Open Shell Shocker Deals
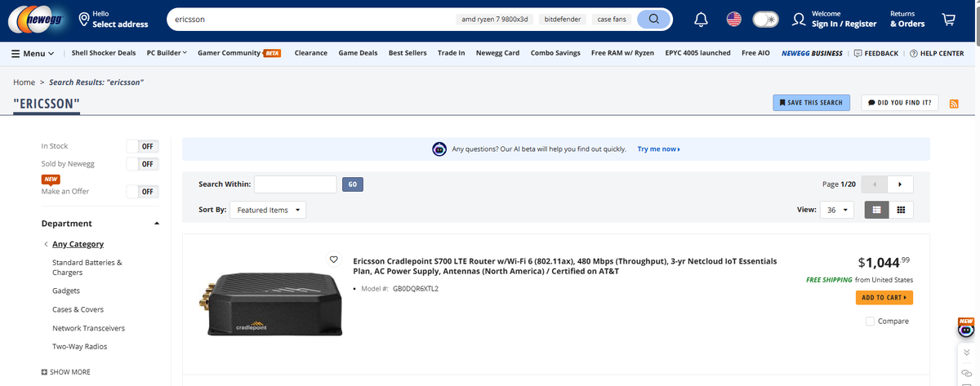This screenshot has height=386, width=980. point(104,53)
